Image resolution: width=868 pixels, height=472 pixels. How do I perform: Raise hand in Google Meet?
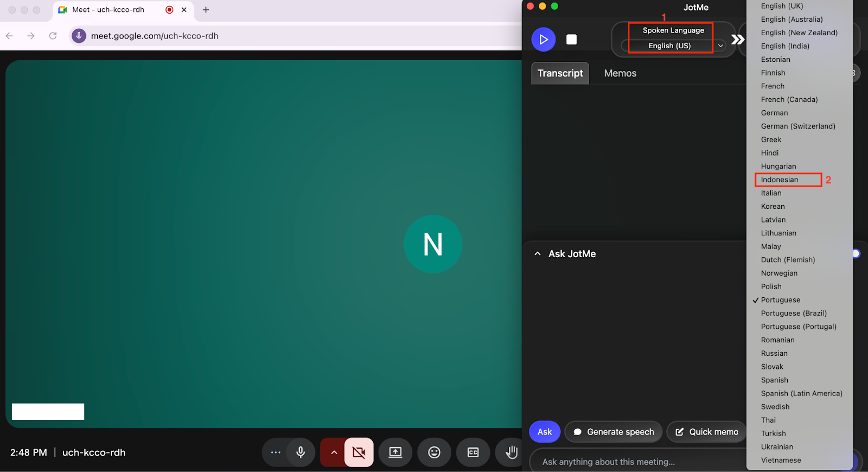[510, 452]
